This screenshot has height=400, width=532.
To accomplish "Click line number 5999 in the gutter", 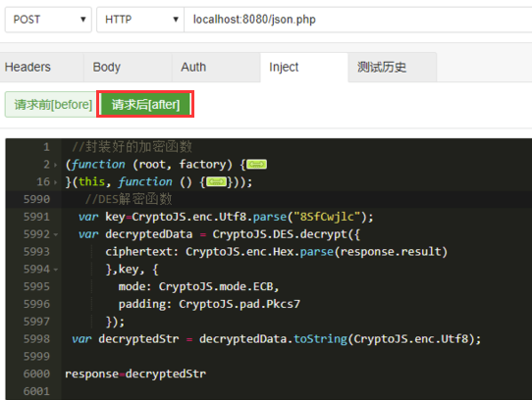I will tap(36, 357).
